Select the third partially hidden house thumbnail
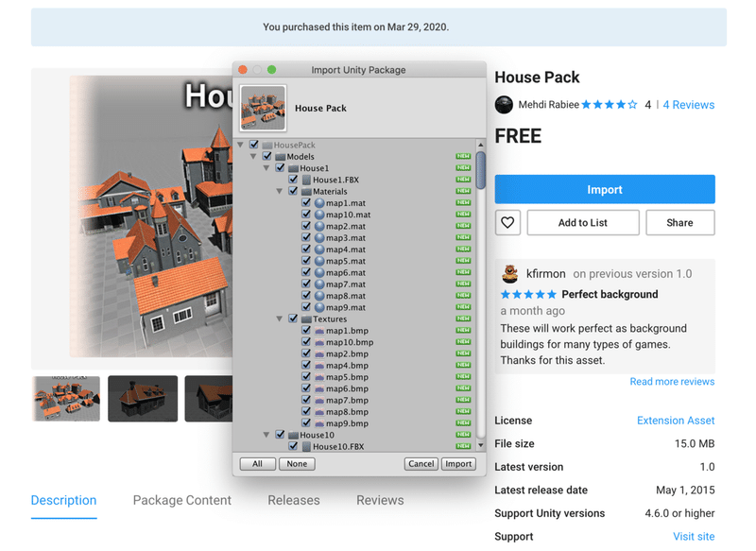This screenshot has height=551, width=756. point(209,399)
